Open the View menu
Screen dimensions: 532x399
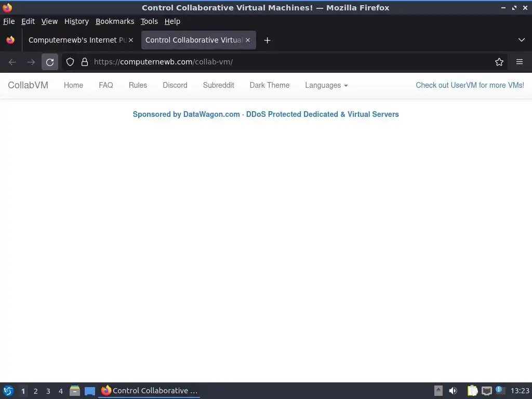[x=49, y=21]
